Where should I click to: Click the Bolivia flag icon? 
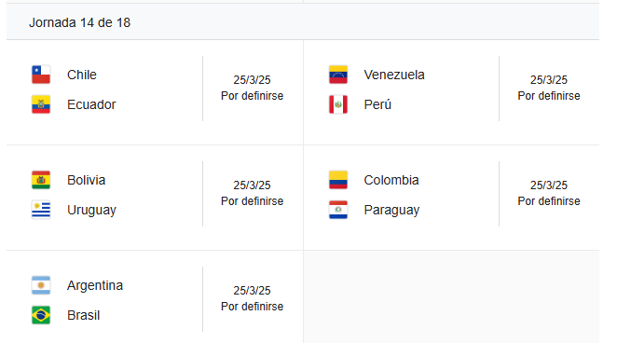click(41, 180)
